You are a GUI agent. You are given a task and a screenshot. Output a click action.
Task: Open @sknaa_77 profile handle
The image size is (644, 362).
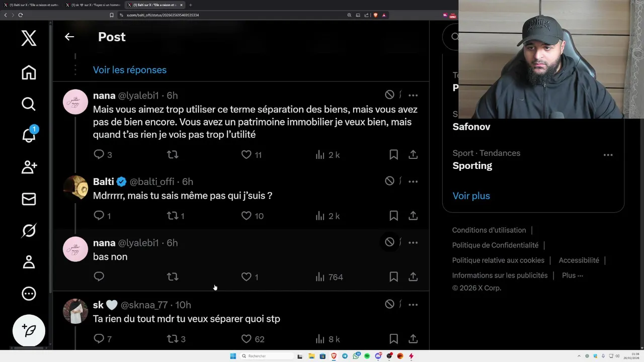click(144, 305)
